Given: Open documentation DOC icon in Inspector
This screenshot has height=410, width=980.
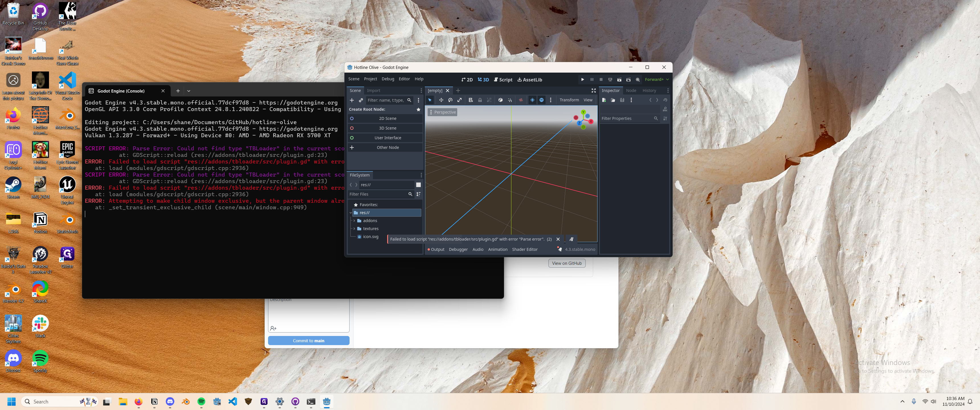Looking at the screenshot, I should click(x=665, y=110).
